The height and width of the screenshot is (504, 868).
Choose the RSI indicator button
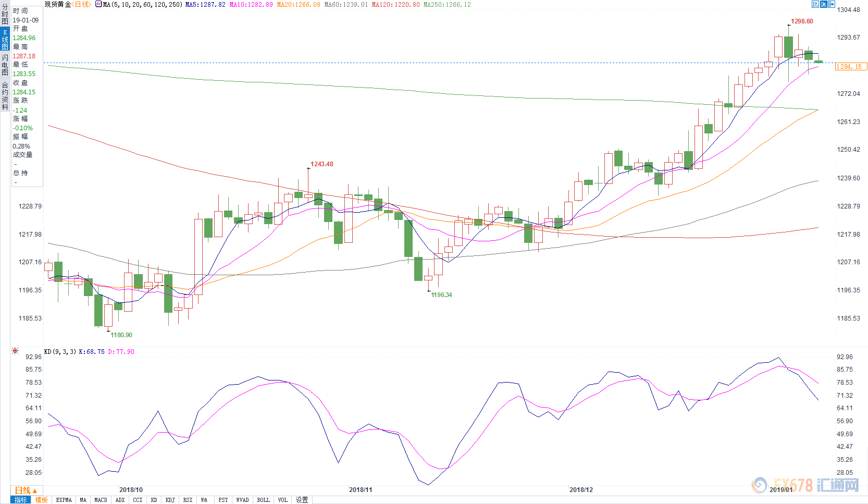[x=188, y=500]
